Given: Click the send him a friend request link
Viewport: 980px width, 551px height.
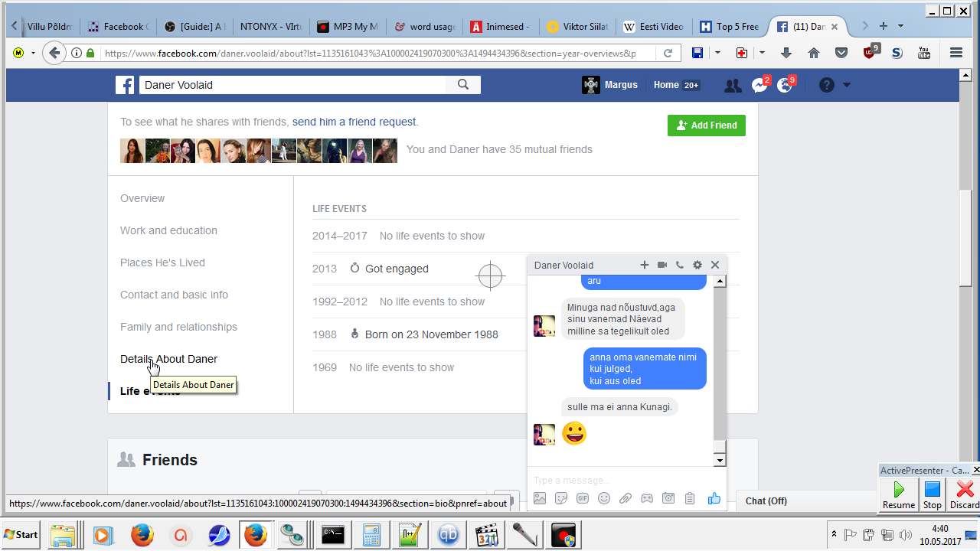Looking at the screenshot, I should (354, 122).
